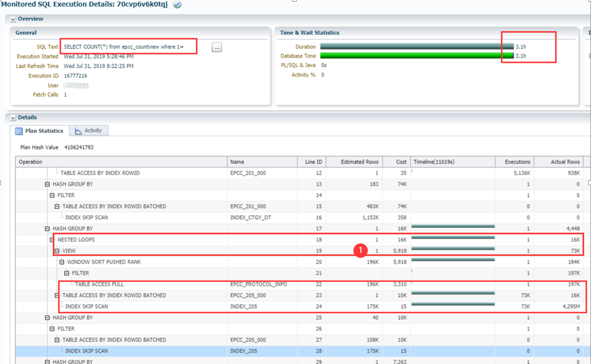This screenshot has width=591, height=364.
Task: Click the Actual Rows column header
Action: 565,162
